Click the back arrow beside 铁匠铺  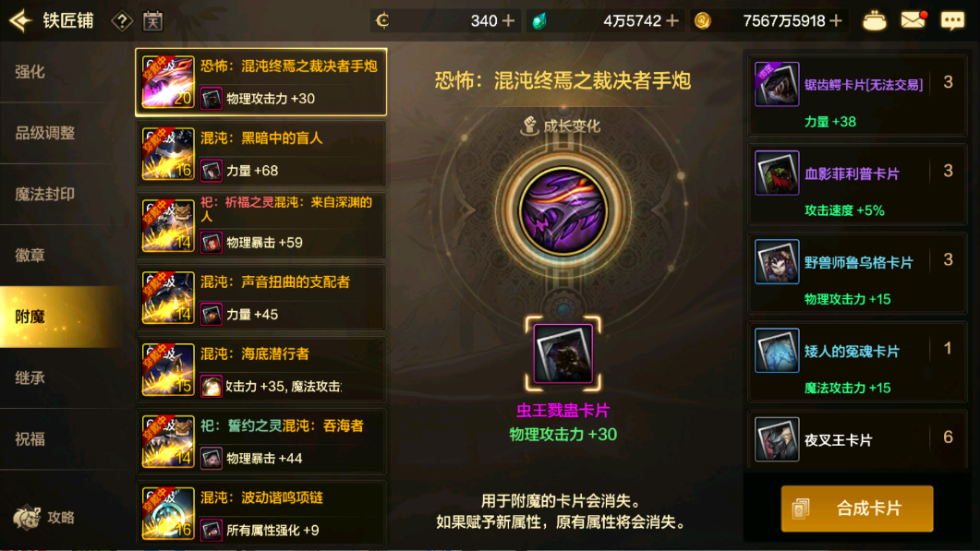click(x=20, y=20)
